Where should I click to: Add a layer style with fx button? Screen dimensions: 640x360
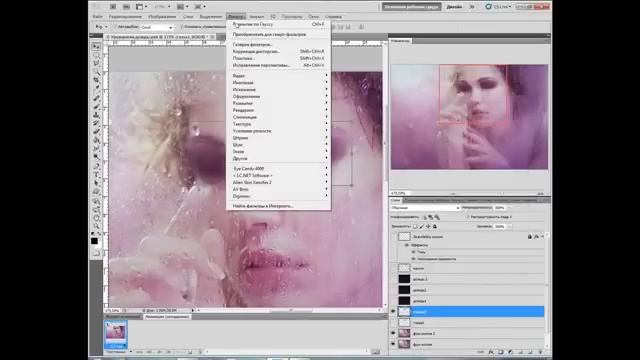pyautogui.click(x=491, y=352)
